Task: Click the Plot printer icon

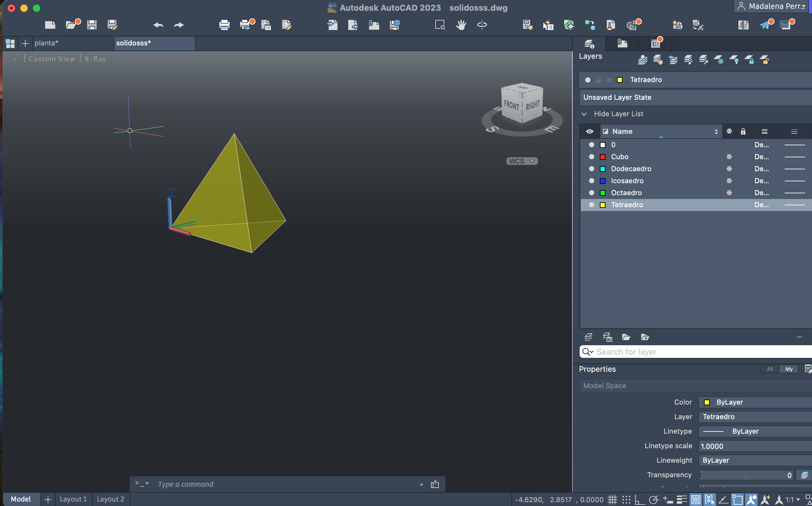Action: point(224,25)
